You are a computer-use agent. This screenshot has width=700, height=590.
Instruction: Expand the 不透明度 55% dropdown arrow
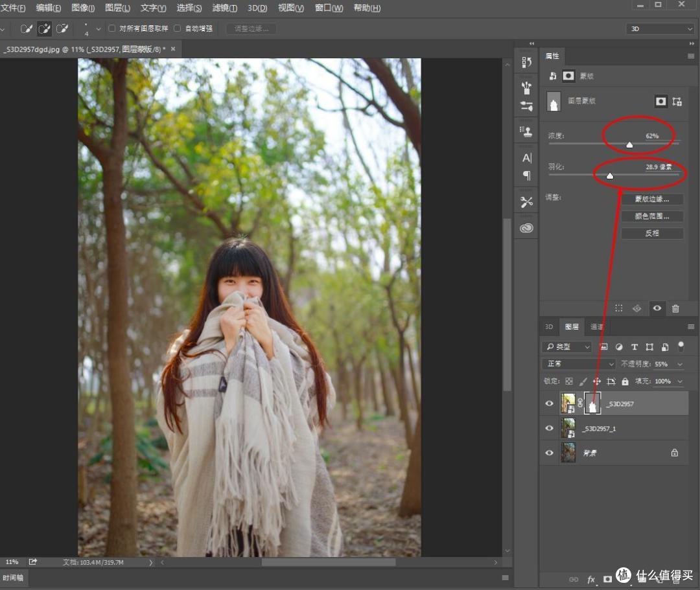click(x=680, y=365)
